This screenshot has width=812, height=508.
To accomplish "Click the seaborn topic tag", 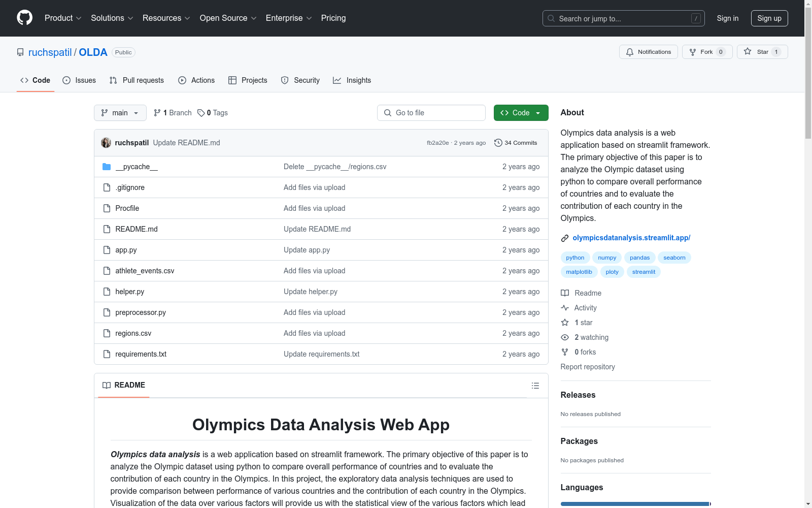I will tap(674, 258).
